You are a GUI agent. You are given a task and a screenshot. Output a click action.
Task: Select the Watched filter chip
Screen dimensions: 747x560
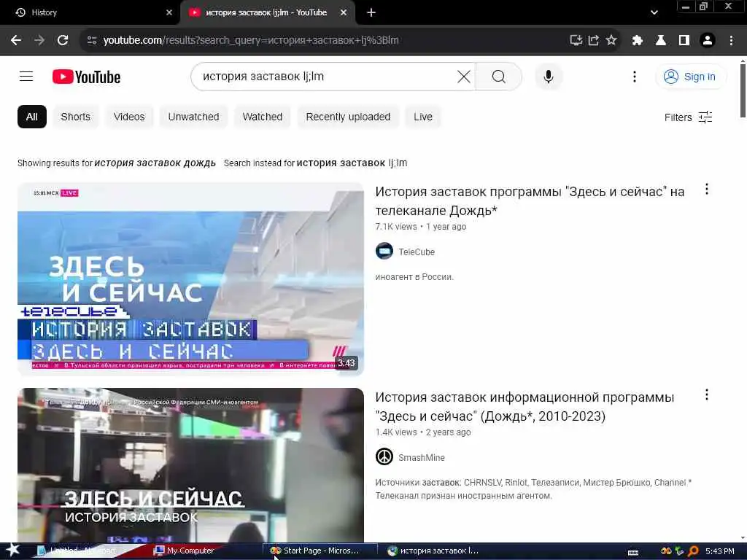click(x=262, y=117)
